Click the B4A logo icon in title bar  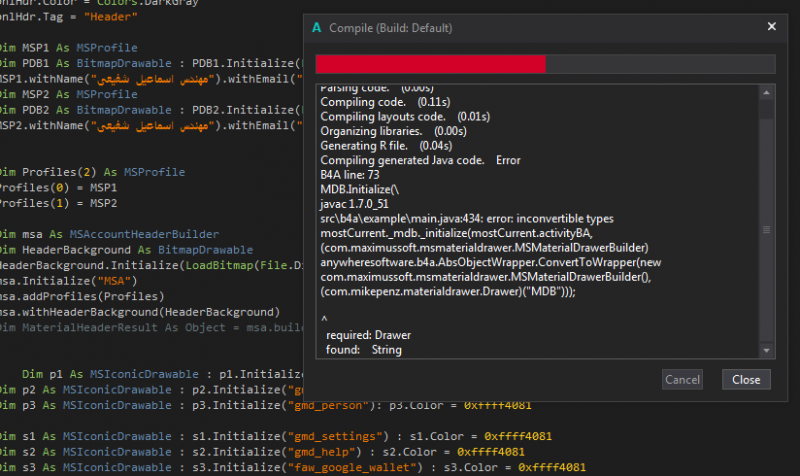pos(317,27)
